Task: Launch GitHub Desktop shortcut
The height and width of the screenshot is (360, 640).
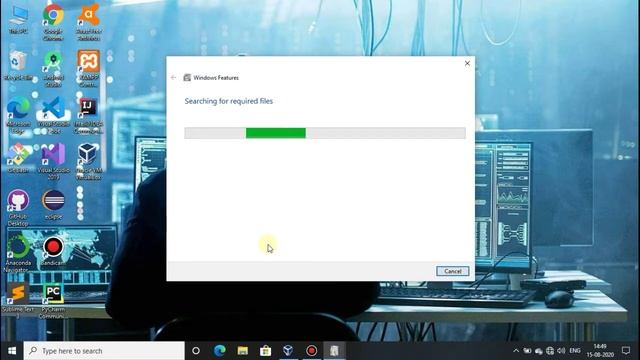Action: tap(18, 208)
